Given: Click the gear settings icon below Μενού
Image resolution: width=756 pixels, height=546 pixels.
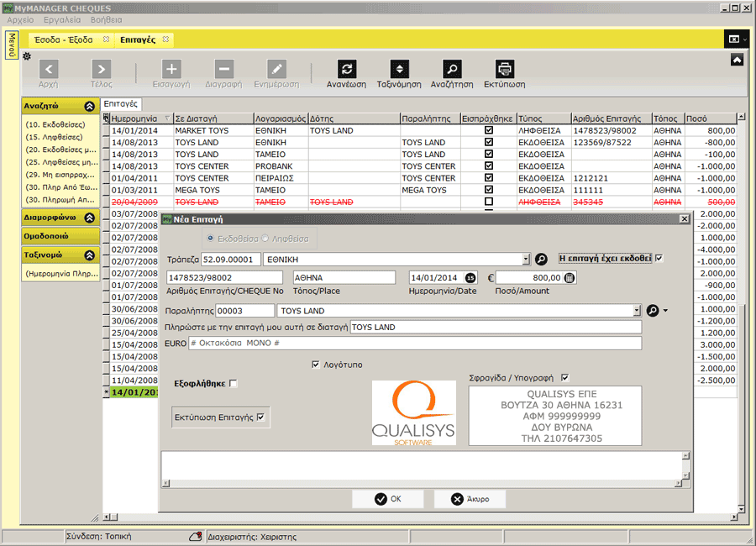Looking at the screenshot, I should [x=27, y=56].
